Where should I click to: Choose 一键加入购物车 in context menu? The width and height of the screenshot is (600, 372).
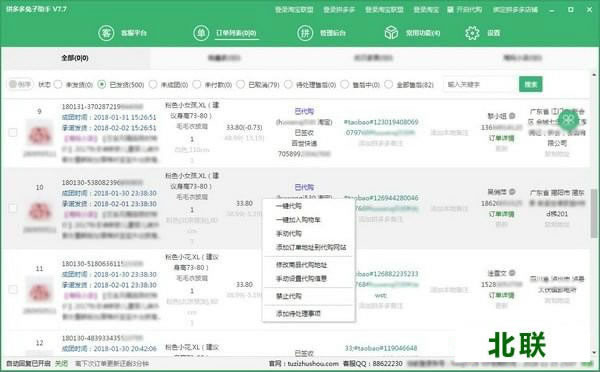[x=298, y=220]
